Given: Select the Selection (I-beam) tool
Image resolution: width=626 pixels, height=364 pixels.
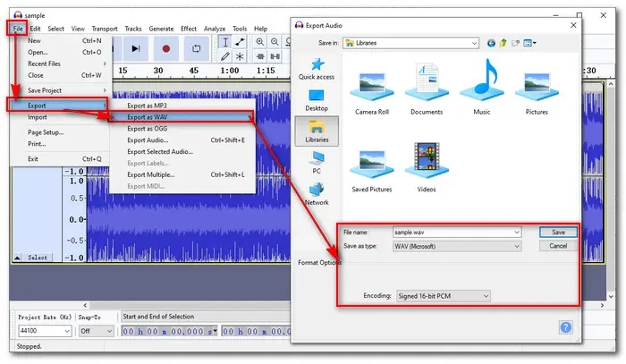Looking at the screenshot, I should 225,42.
